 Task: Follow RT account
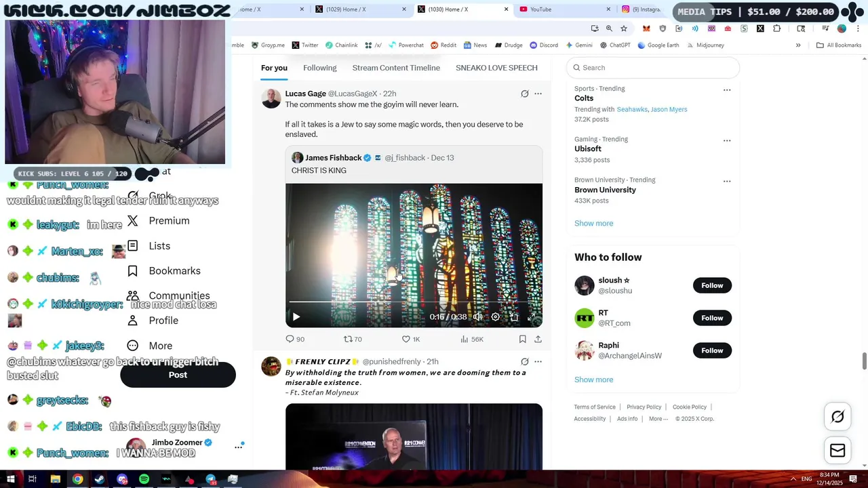[x=712, y=318]
